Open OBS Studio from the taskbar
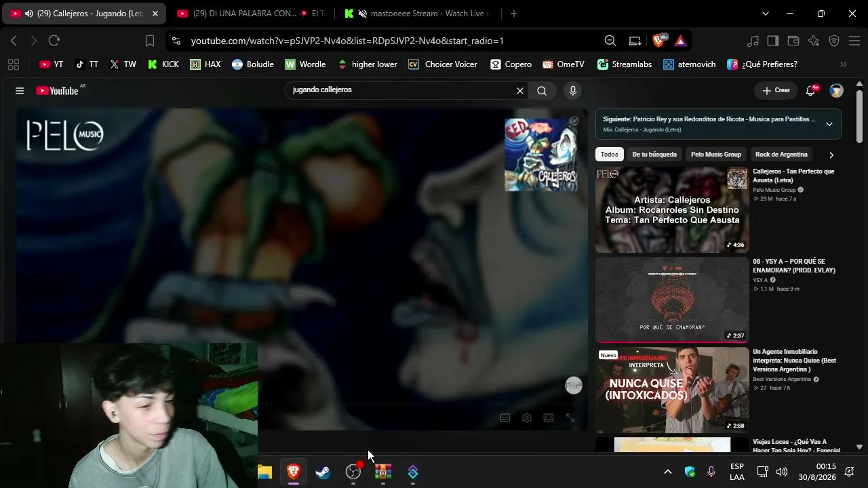The height and width of the screenshot is (488, 868). click(353, 472)
